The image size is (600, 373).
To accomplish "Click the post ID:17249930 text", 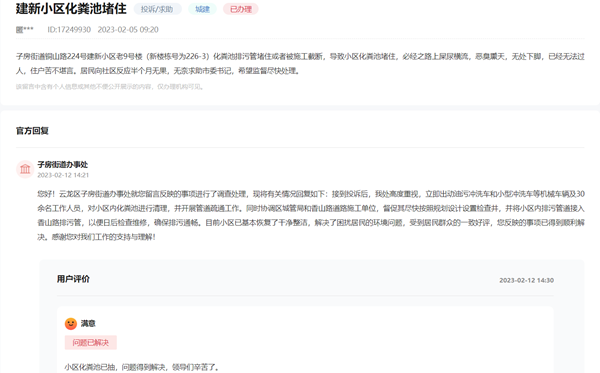I will (x=69, y=29).
